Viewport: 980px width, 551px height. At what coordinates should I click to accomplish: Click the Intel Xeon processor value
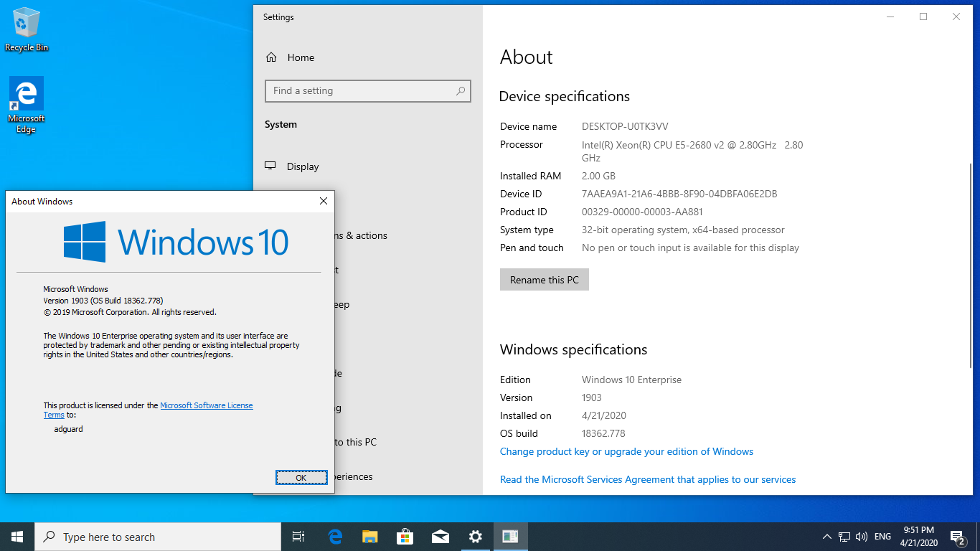click(x=692, y=151)
